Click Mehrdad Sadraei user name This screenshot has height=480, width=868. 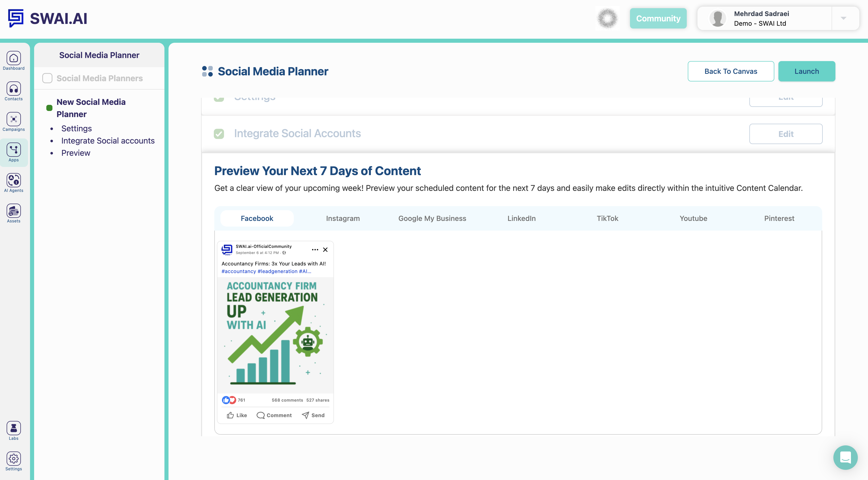pos(761,13)
